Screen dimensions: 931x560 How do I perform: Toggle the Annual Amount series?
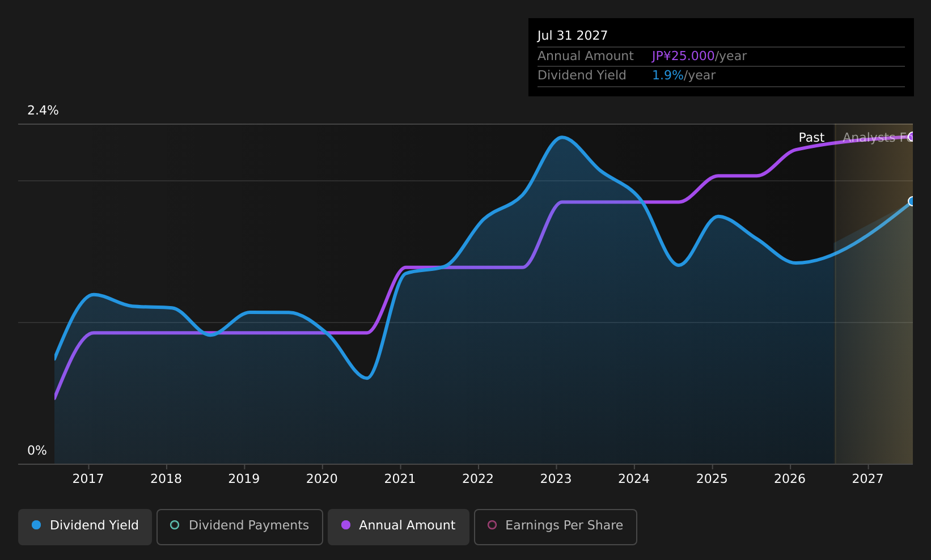pos(399,527)
